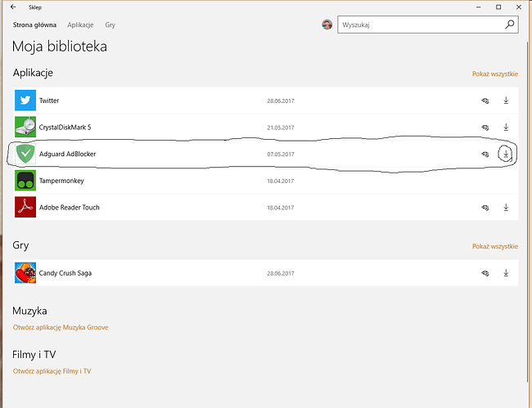532x408 pixels.
Task: Hide CrystalDiskMark 5 from library
Action: [x=485, y=128]
